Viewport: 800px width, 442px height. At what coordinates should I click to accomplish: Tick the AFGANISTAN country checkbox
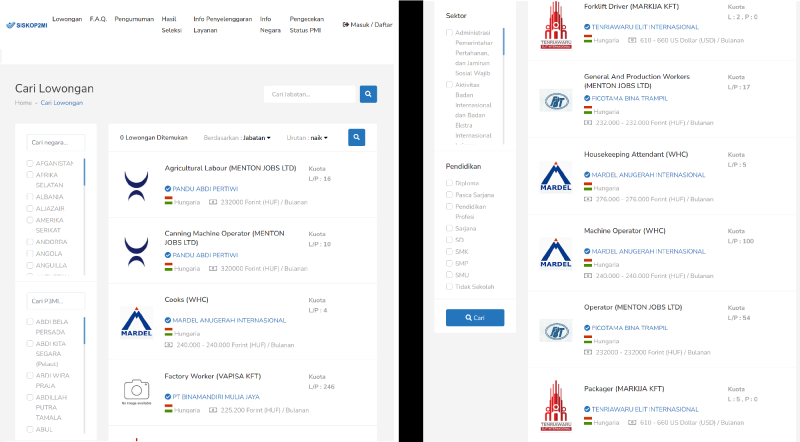[30, 163]
